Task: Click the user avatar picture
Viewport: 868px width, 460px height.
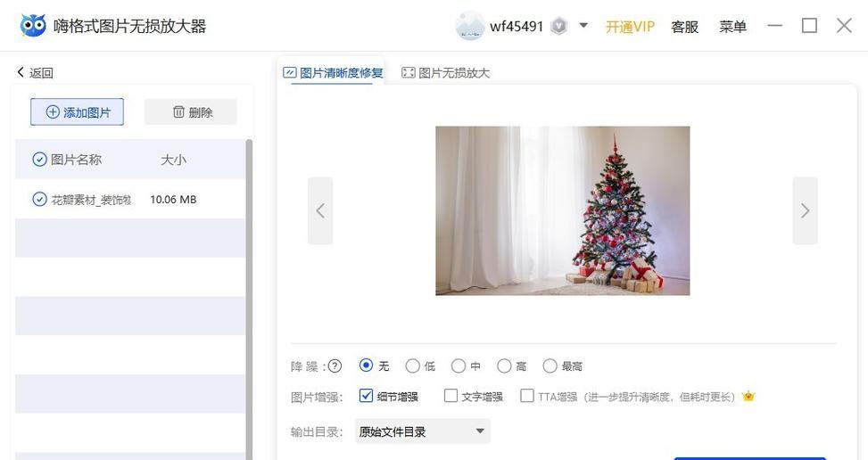Action: click(x=470, y=26)
